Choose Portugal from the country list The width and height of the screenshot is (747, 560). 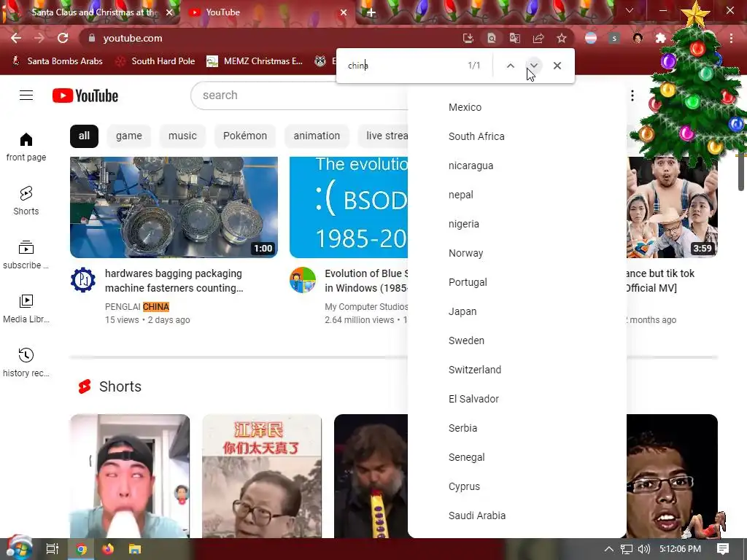point(517,282)
